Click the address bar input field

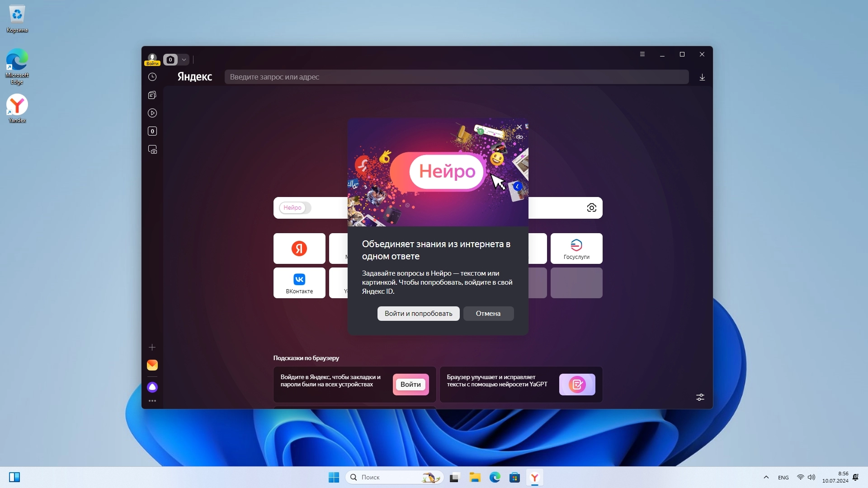[x=457, y=77]
